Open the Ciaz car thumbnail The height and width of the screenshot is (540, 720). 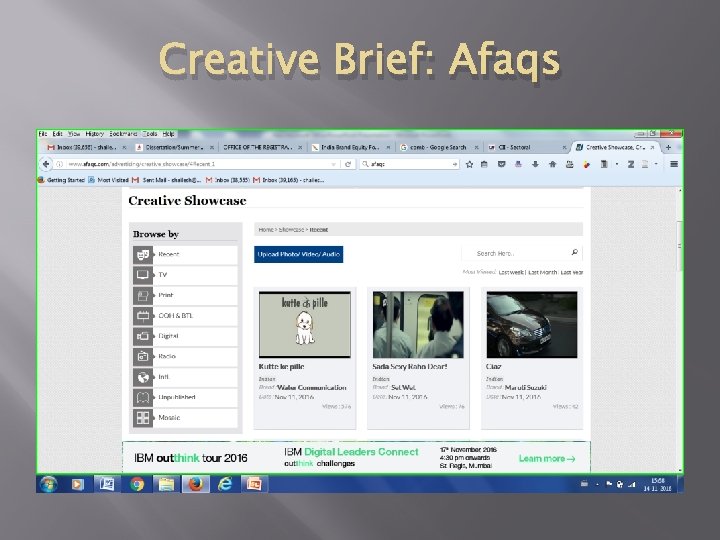(x=532, y=325)
